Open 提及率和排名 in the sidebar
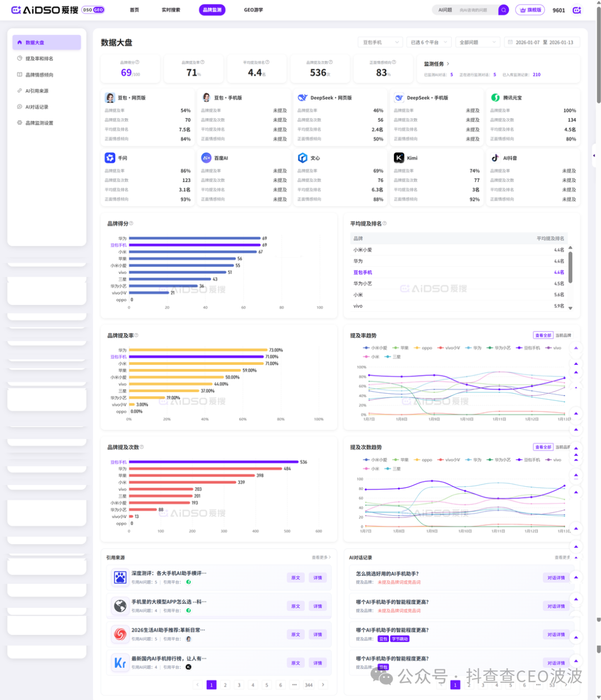The height and width of the screenshot is (700, 601). coord(39,58)
